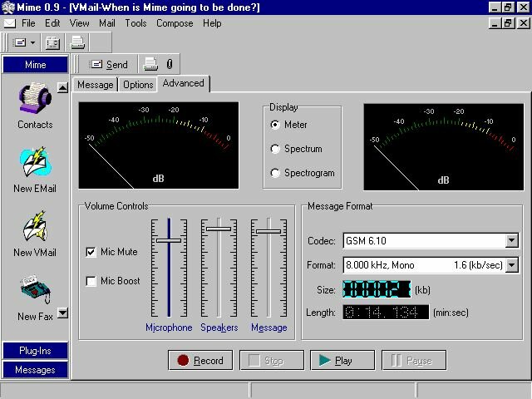Open the dropdown arrow beside the envelope toolbar icon
532x399 pixels.
coord(33,42)
